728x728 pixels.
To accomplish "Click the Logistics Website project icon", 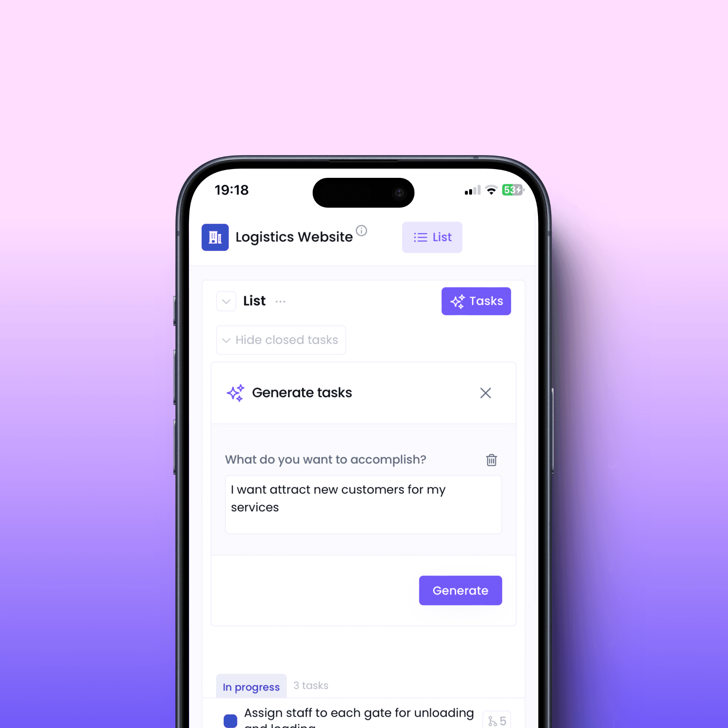I will pos(216,237).
